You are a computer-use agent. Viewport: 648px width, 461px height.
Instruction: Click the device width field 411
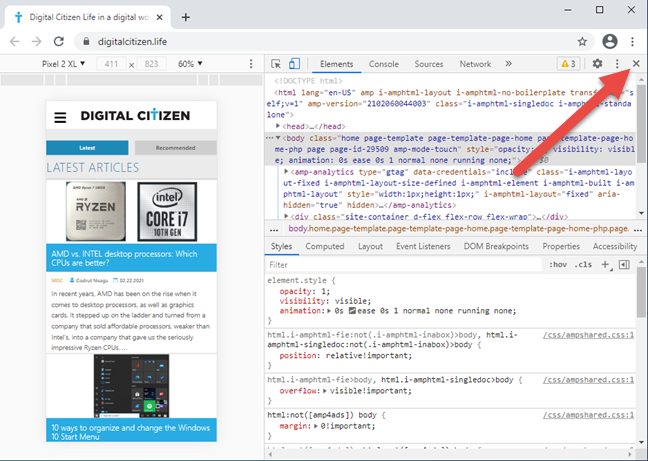pos(111,64)
